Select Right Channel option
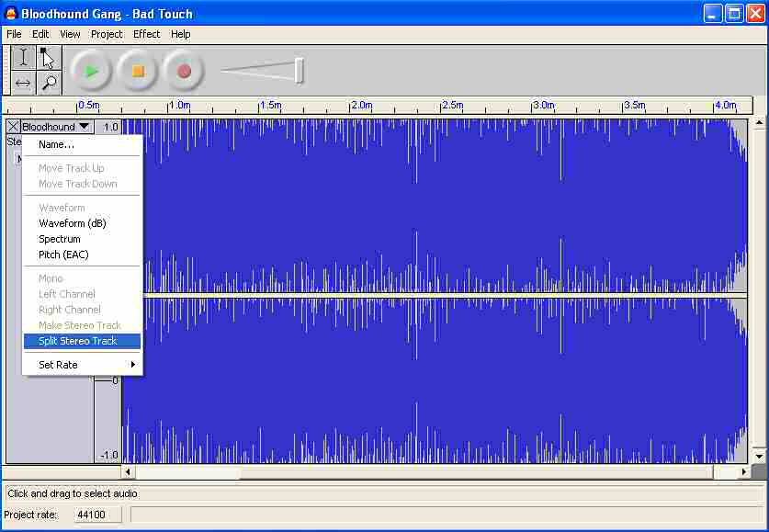Screen dimensions: 769x532 click(83, 310)
